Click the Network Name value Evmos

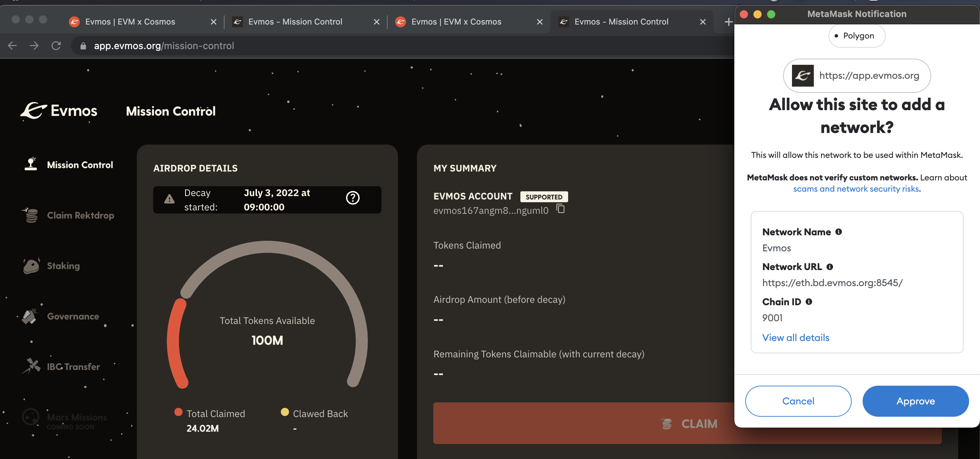click(777, 248)
